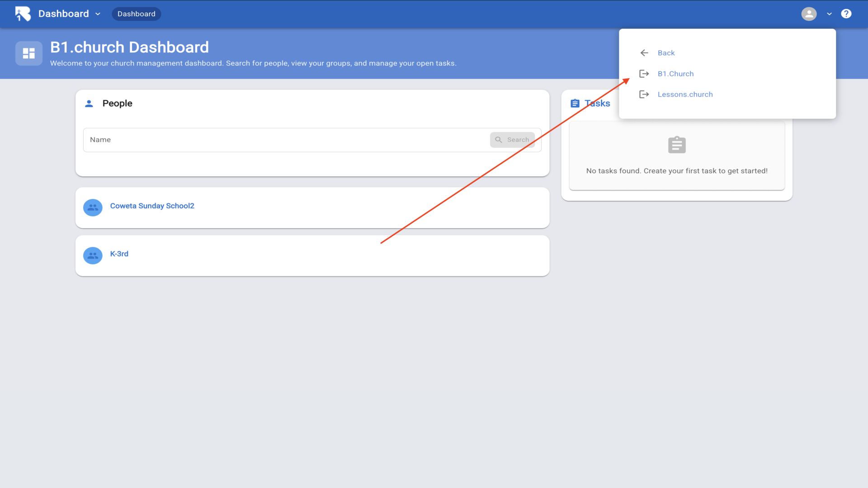This screenshot has height=488, width=868.
Task: Click the K-3rd group avatar icon
Action: coord(93,255)
